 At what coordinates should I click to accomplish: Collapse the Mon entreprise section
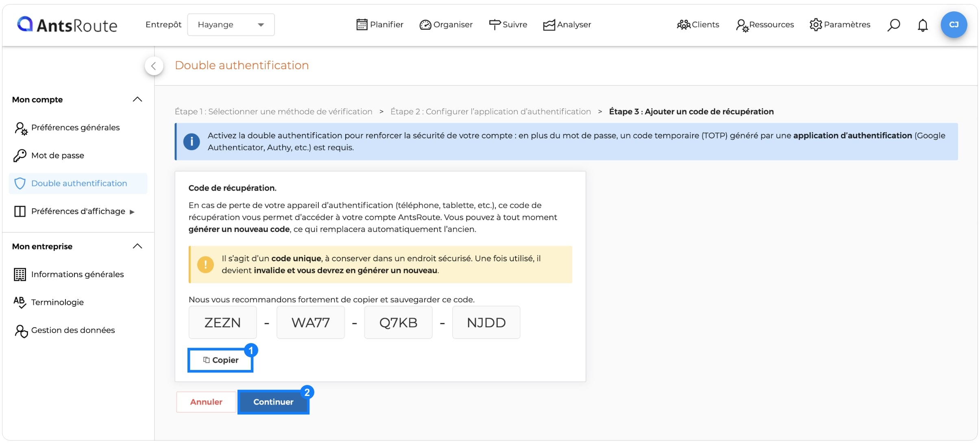(137, 246)
